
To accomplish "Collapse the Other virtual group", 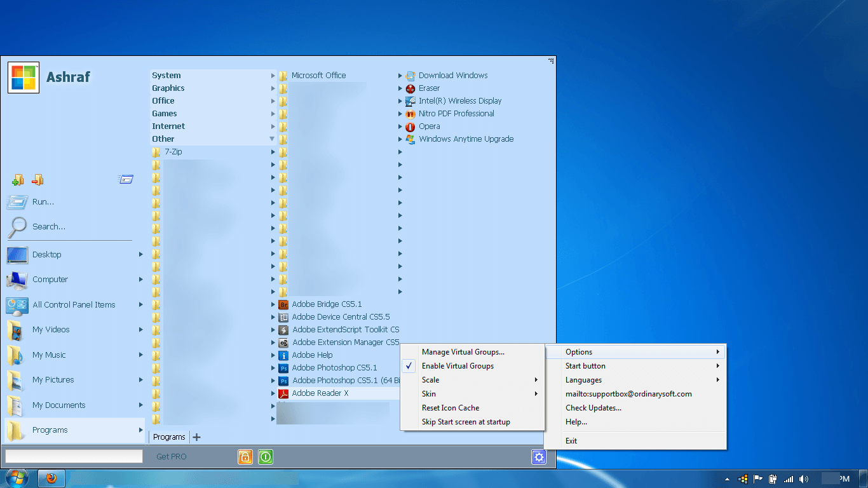I will tap(213, 139).
